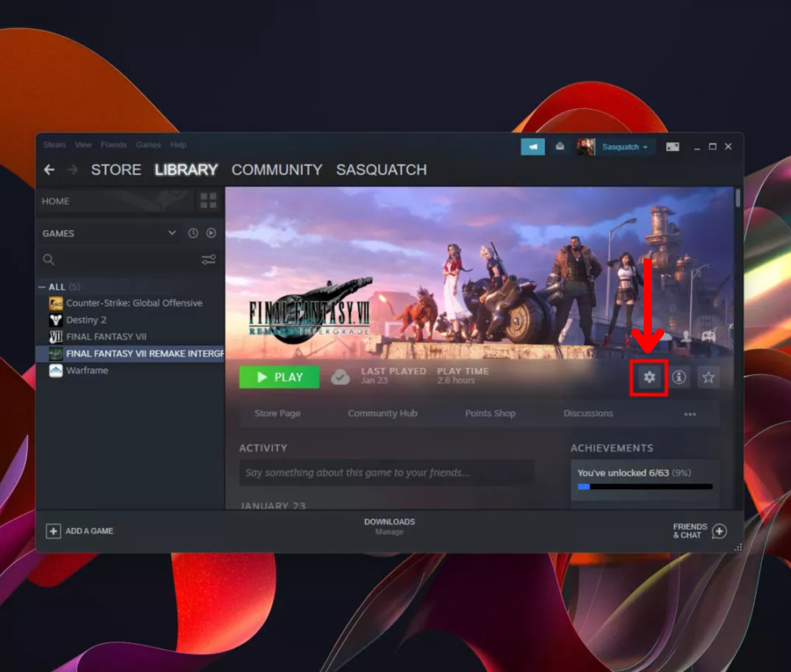Click PLAY button for FF7 Remake Intergrade
The width and height of the screenshot is (791, 672).
pos(279,377)
